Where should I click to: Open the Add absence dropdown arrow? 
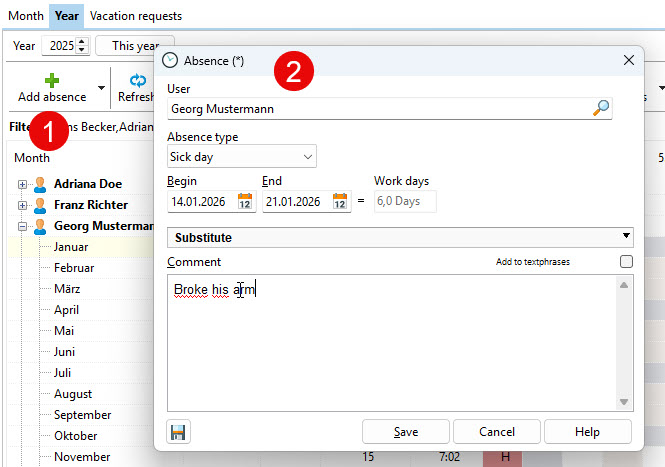point(101,88)
